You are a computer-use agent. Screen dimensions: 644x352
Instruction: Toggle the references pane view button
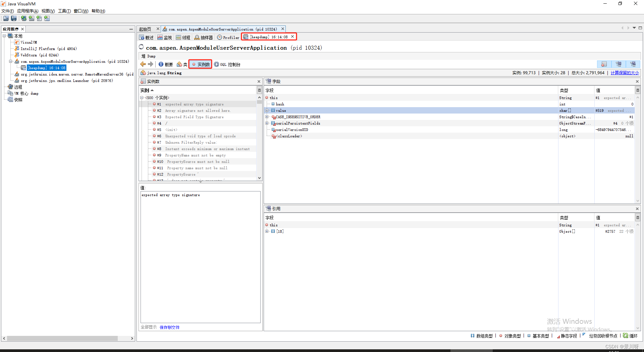click(x=633, y=64)
